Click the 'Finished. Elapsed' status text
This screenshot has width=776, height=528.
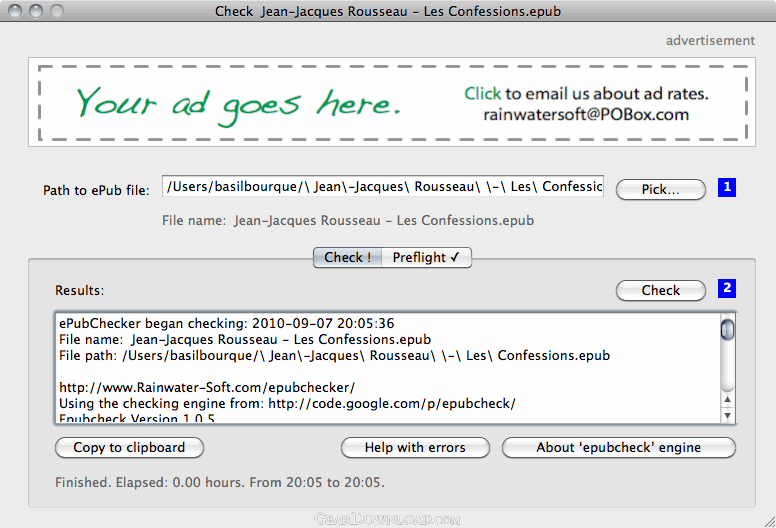pyautogui.click(x=220, y=482)
